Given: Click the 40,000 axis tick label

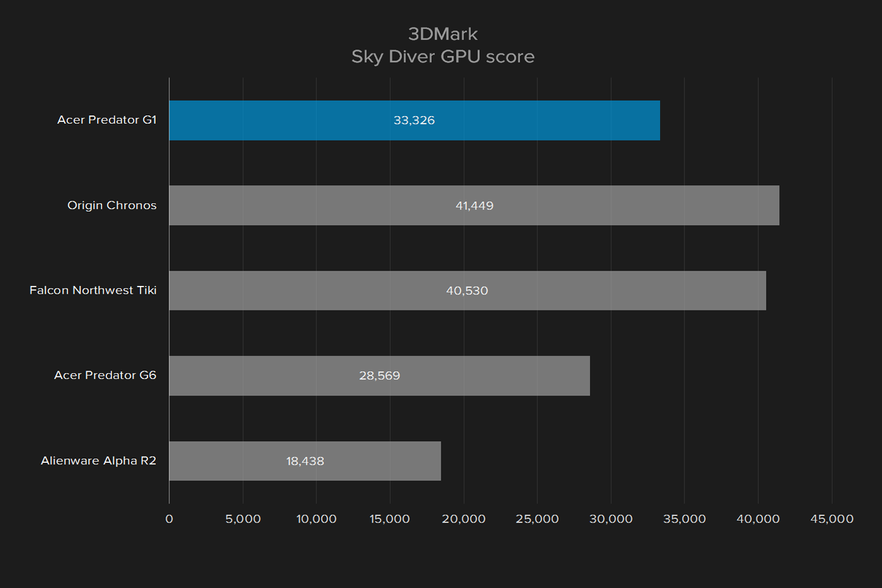Looking at the screenshot, I should point(758,519).
